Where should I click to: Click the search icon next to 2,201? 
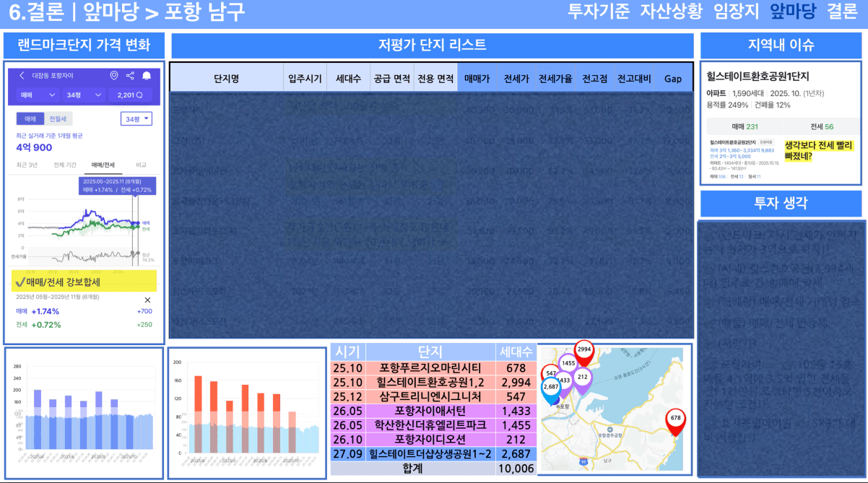click(139, 95)
